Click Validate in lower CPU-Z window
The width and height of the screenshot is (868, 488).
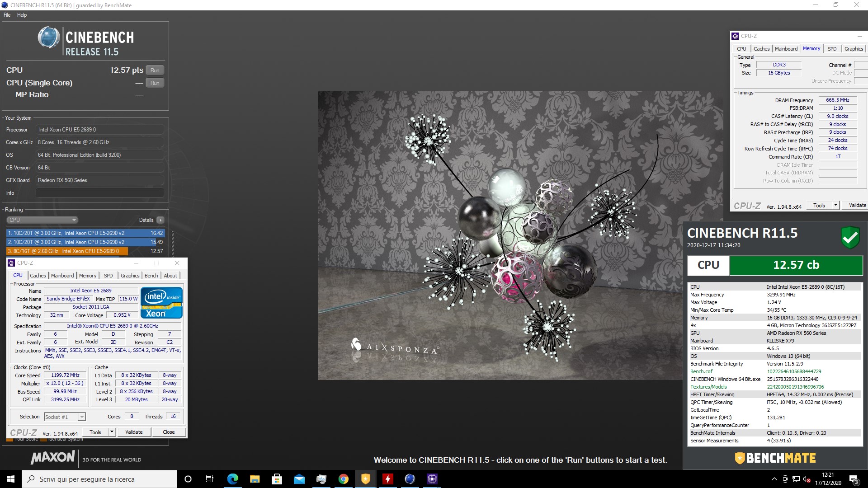(134, 432)
